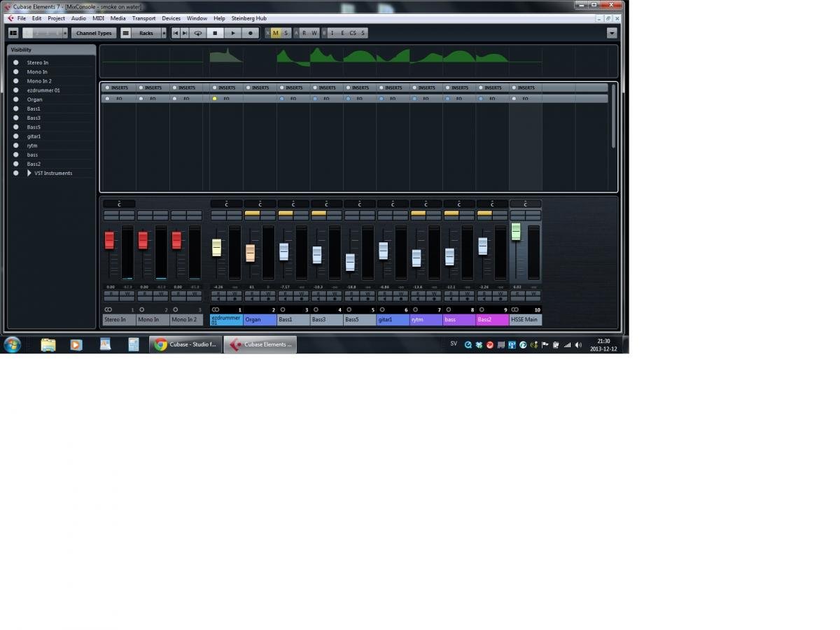Toggle visibility dot for Organ
840x630 pixels.
[16, 99]
